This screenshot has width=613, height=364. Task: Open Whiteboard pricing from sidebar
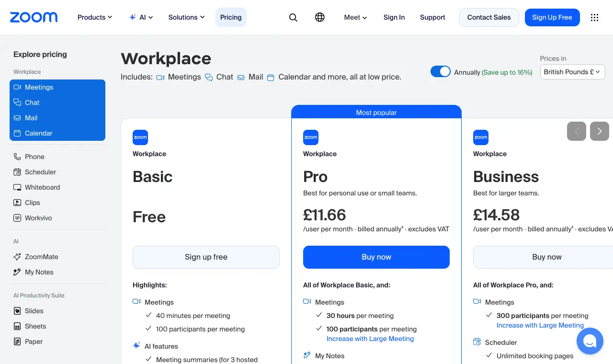[x=57, y=187]
